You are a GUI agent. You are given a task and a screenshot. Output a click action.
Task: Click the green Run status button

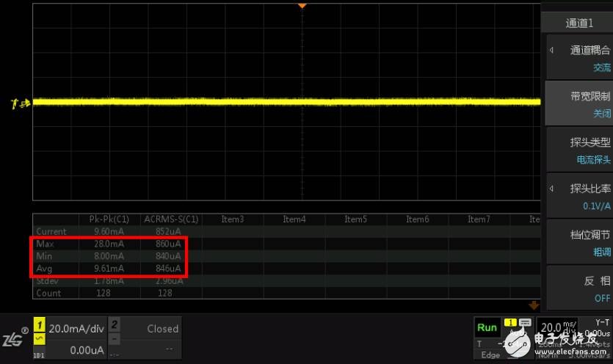487,327
